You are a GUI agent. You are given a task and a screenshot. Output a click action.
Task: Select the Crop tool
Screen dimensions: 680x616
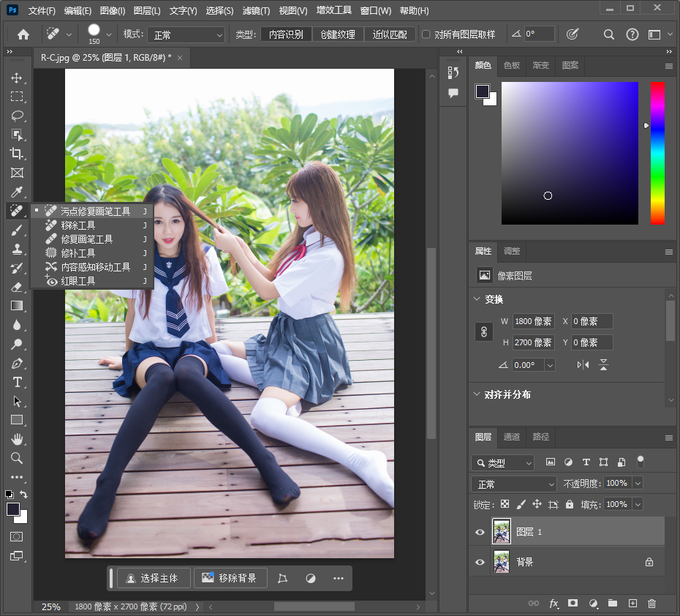pos(17,154)
